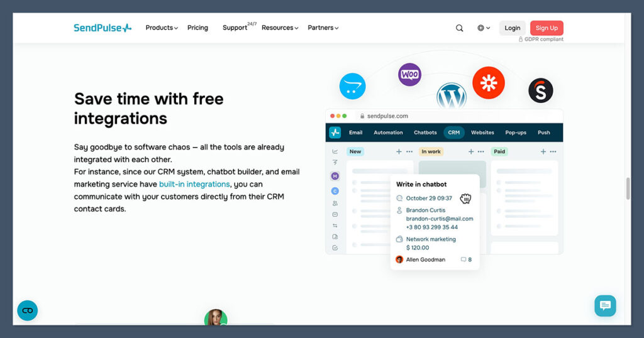Screen dimensions: 644x338
Task: Click the purple WooCommerce icon
Action: (x=409, y=75)
